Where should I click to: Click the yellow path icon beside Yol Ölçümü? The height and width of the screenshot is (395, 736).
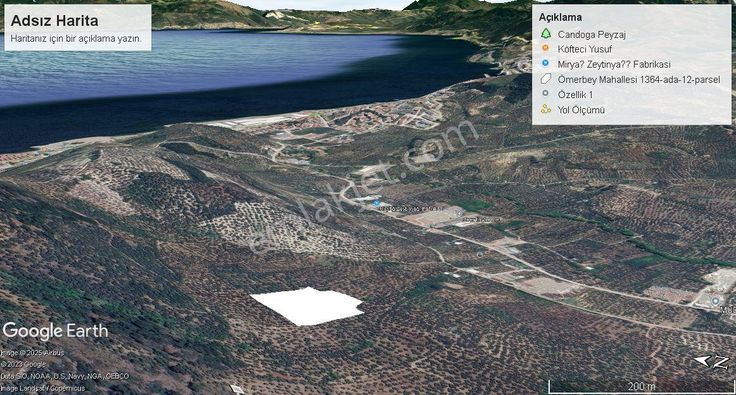click(x=545, y=109)
